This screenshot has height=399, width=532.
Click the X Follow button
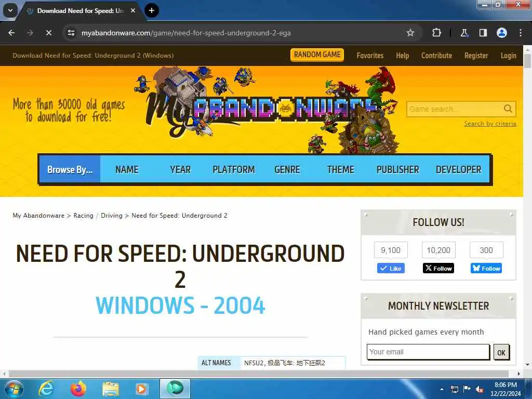[438, 269]
